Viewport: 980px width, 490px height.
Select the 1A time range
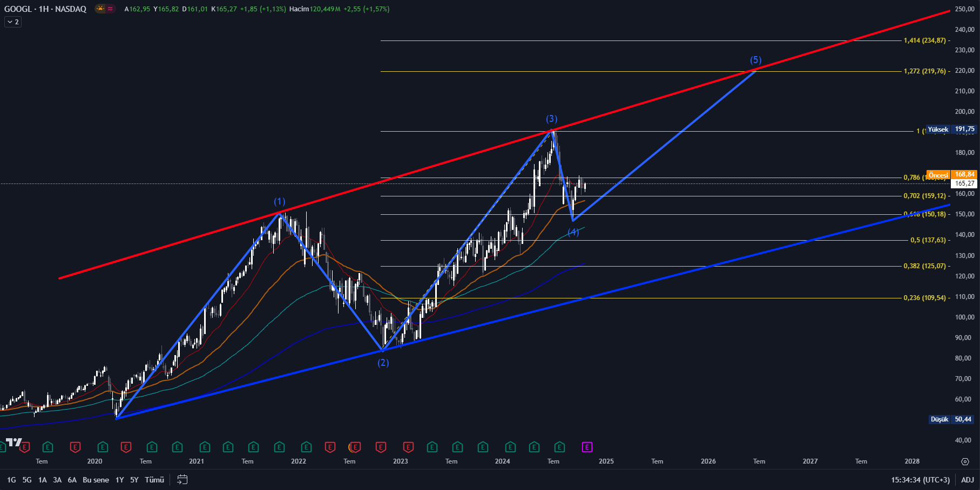[42, 480]
